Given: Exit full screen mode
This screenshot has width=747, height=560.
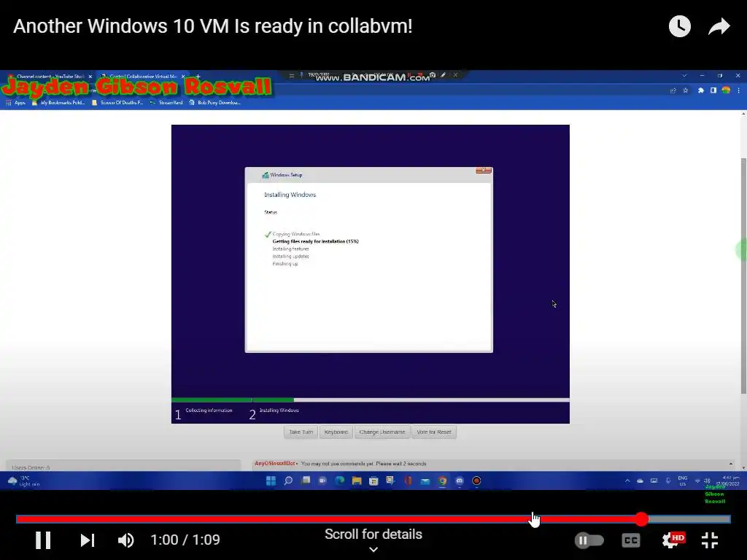Looking at the screenshot, I should [710, 540].
